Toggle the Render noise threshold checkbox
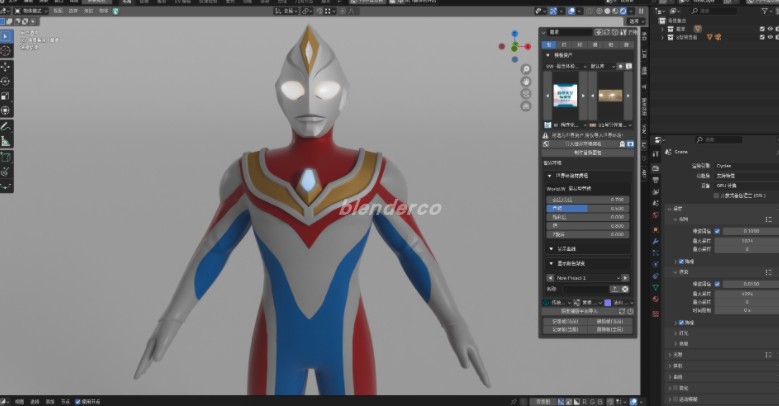 tap(717, 284)
